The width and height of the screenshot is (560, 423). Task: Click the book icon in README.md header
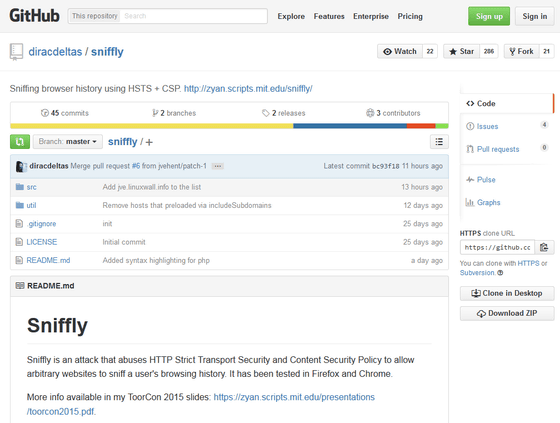(x=20, y=286)
